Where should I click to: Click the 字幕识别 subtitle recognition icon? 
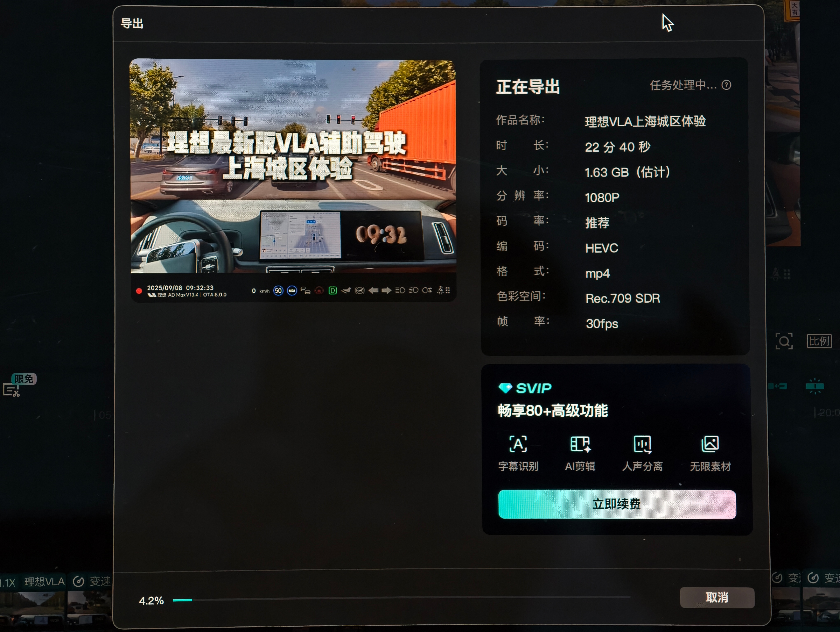tap(518, 444)
